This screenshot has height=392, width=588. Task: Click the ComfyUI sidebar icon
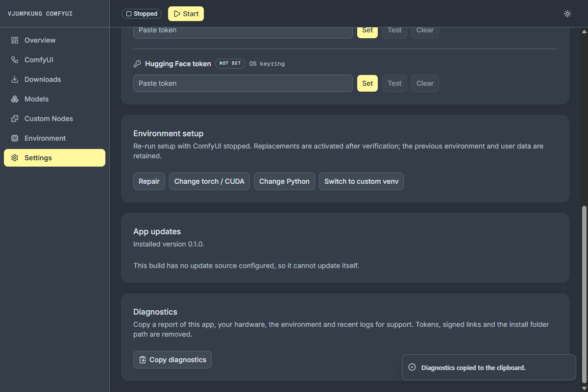[x=15, y=60]
